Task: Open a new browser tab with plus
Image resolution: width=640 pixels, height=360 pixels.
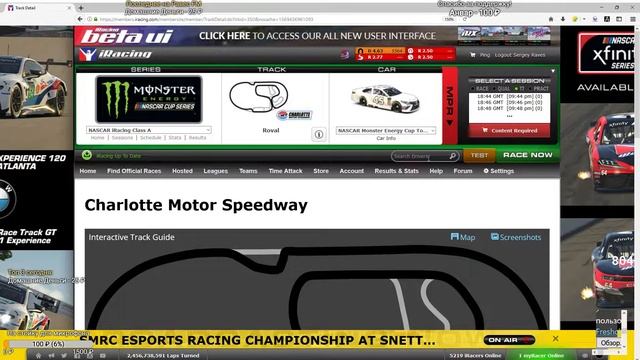Action: pos(81,8)
